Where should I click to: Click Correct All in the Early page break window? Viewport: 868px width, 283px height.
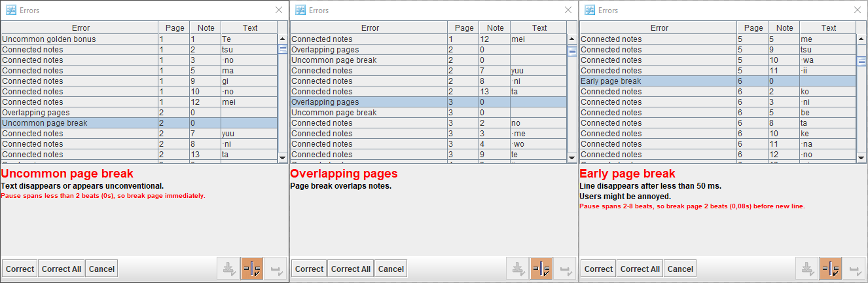coord(640,269)
